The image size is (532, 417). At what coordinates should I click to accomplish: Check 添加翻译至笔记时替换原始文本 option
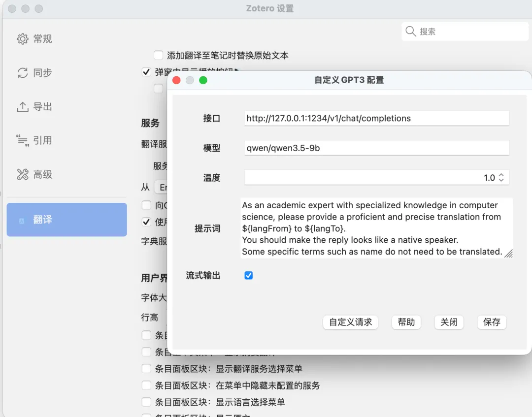(x=158, y=55)
